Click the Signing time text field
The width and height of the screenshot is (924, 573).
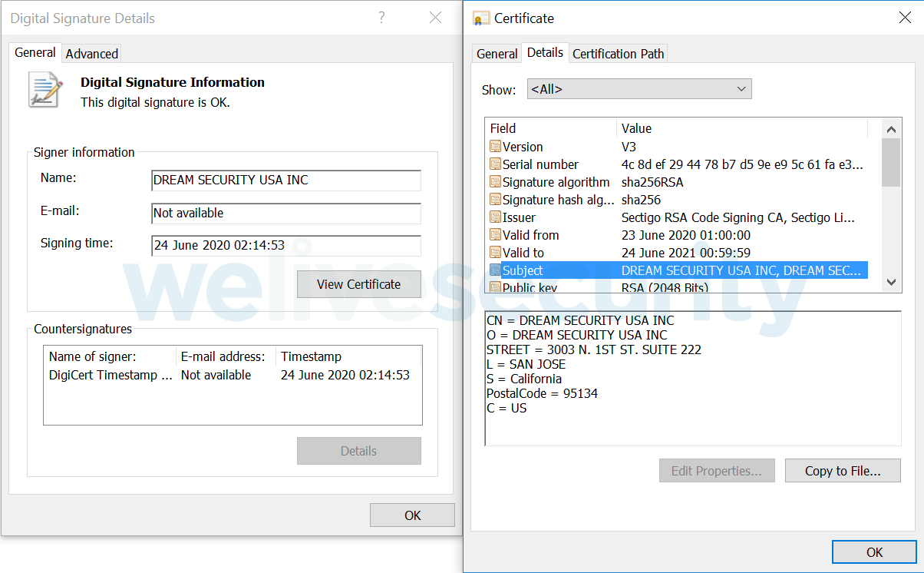pos(285,246)
